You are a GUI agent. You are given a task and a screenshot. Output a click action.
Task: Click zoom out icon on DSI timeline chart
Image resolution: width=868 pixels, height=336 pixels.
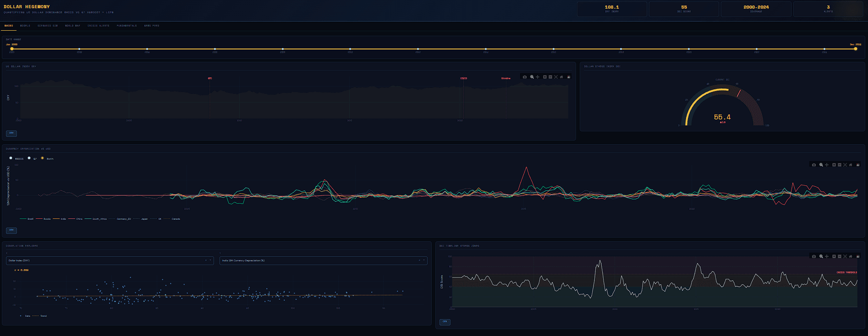(x=840, y=256)
